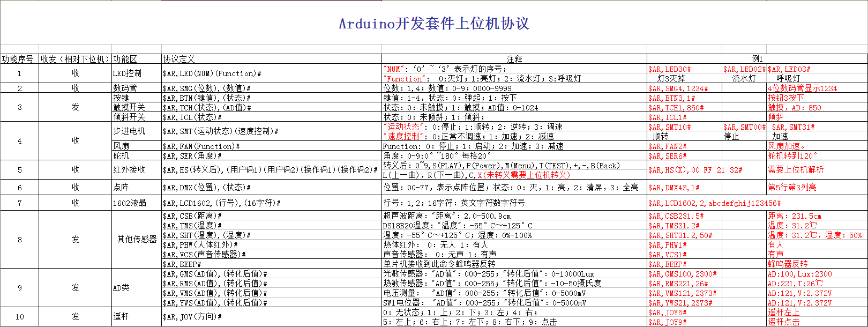
Task: Select cell $AR,SMT(运动状态)(速度控制)#
Action: click(x=272, y=131)
